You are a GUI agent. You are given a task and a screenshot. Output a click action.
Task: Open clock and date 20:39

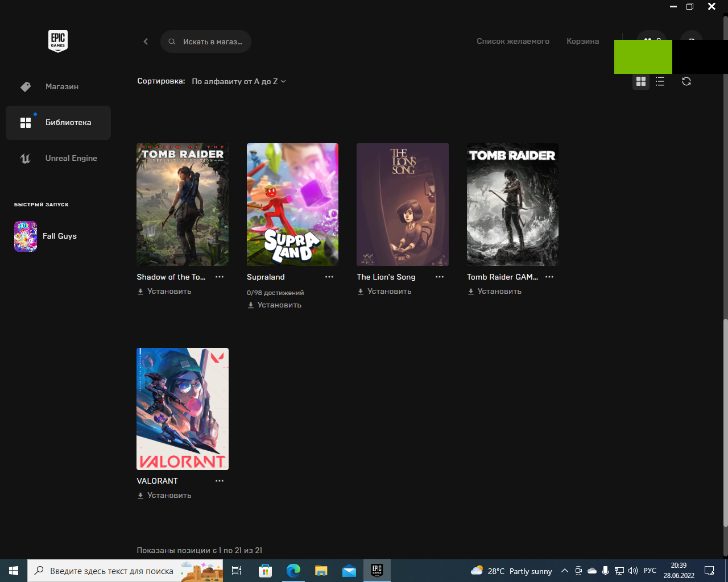point(679,571)
